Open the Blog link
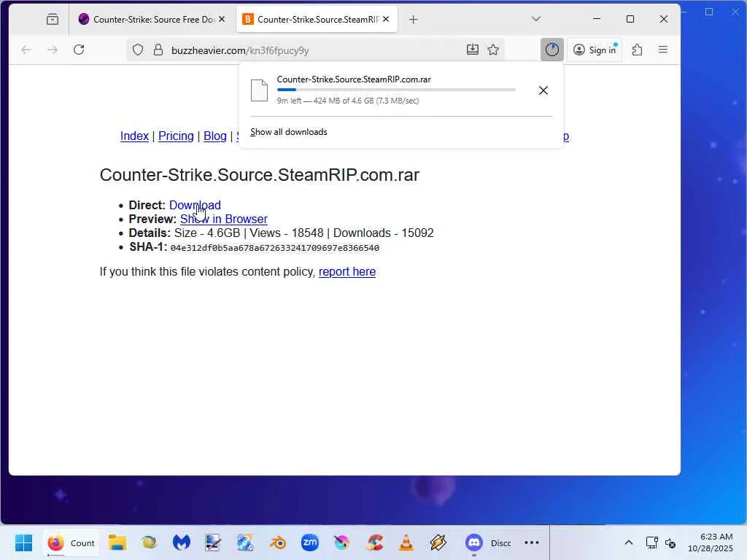 pyautogui.click(x=215, y=136)
